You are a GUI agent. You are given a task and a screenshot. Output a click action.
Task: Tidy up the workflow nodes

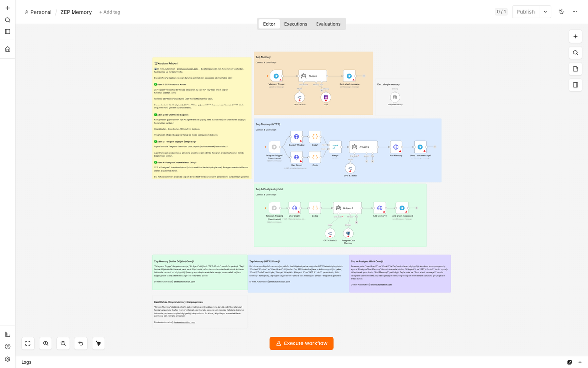[x=98, y=343]
